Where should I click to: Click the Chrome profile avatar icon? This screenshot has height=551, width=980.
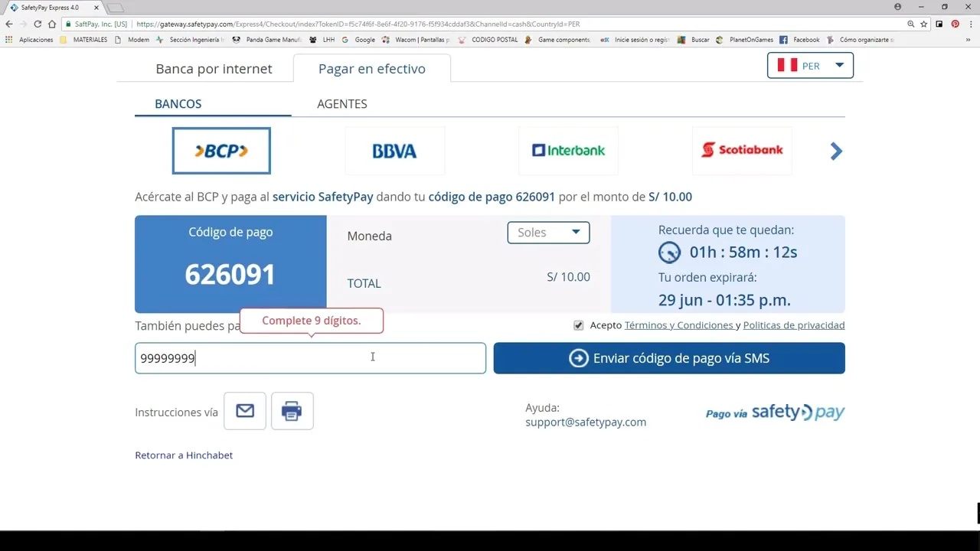[897, 7]
